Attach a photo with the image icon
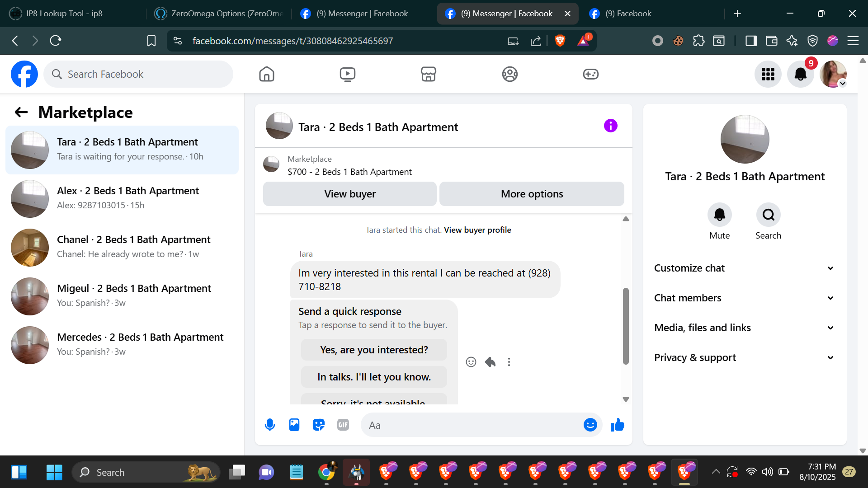This screenshot has height=488, width=868. (294, 425)
